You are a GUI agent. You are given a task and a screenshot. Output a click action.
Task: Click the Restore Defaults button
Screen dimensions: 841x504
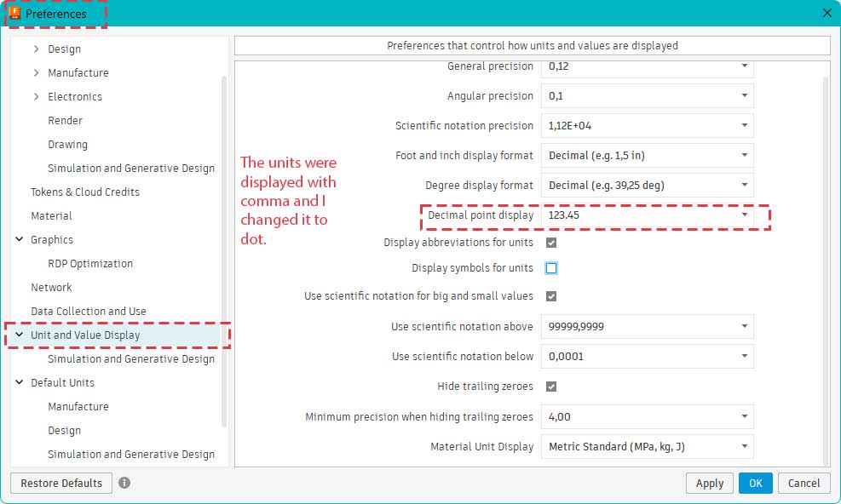[60, 483]
